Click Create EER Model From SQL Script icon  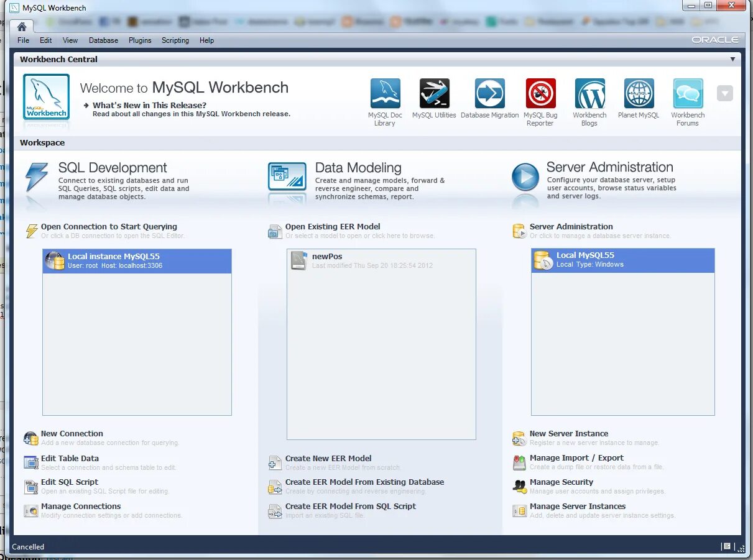point(275,511)
